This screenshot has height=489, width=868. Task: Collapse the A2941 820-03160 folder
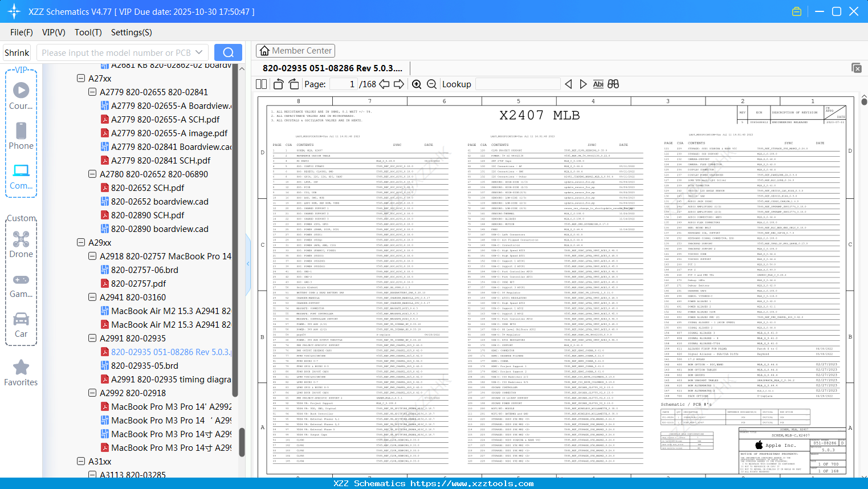pyautogui.click(x=92, y=297)
